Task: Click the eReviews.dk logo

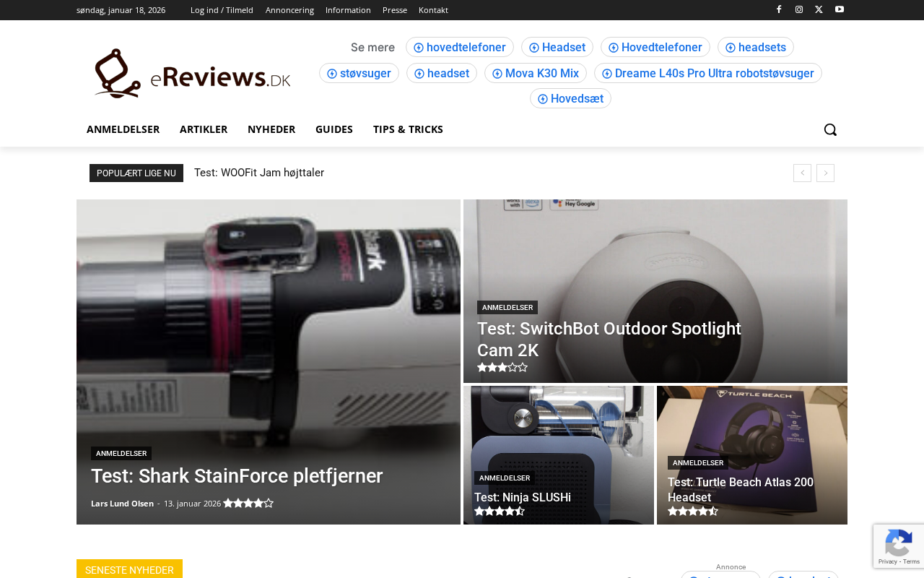Action: pos(192,73)
